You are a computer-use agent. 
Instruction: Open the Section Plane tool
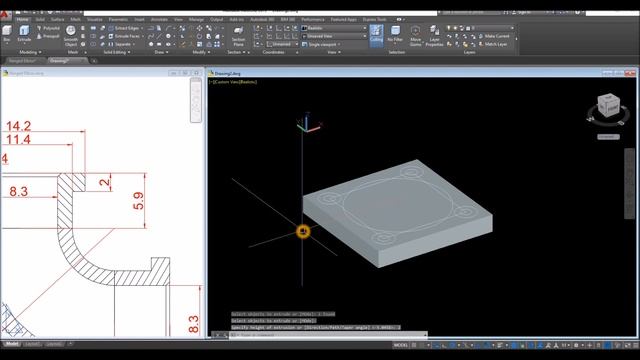tap(238, 36)
